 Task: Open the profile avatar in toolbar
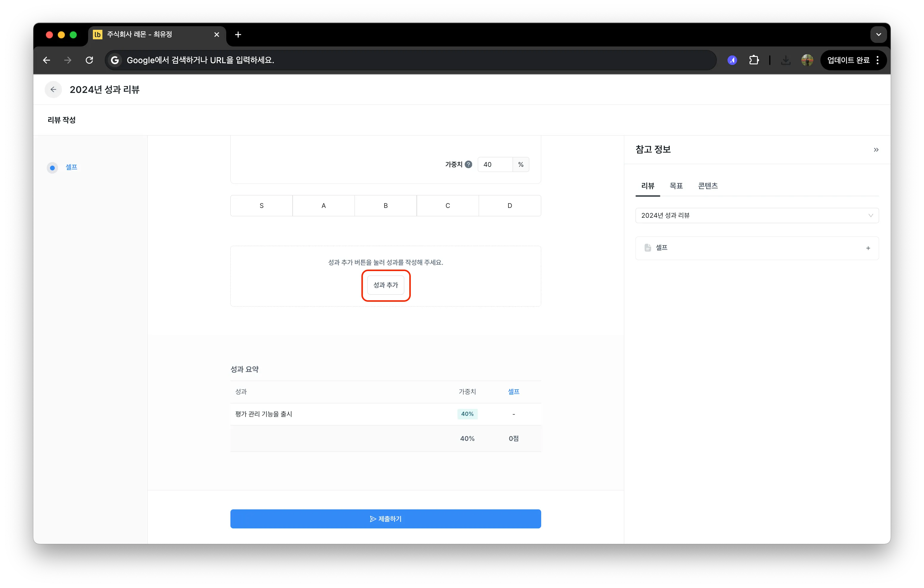pyautogui.click(x=807, y=60)
